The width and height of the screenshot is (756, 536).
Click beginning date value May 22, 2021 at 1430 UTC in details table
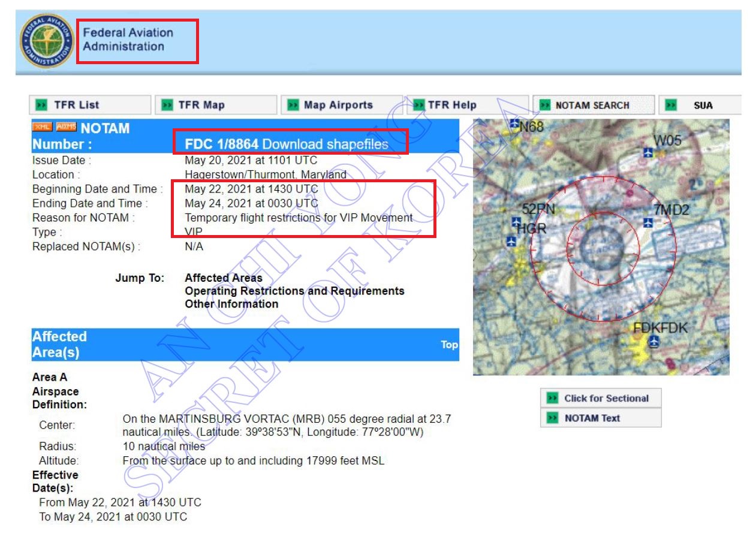(x=251, y=189)
